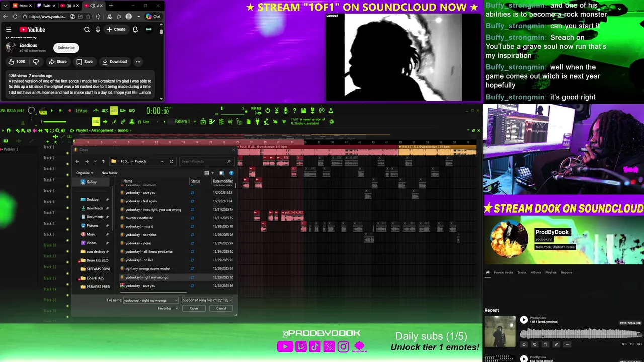
Task: Select file 'right my wrongs ozone master'
Action: [147, 268]
